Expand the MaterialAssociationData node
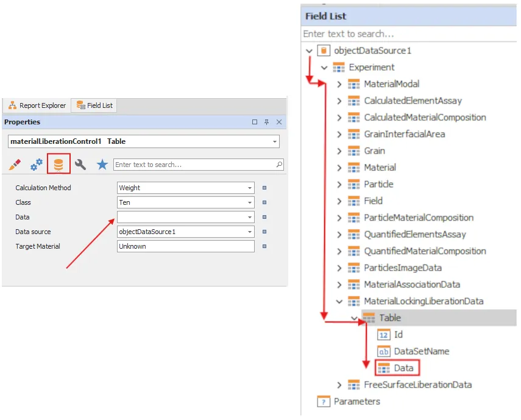Viewport: 521px width, 420px height. coord(339,285)
